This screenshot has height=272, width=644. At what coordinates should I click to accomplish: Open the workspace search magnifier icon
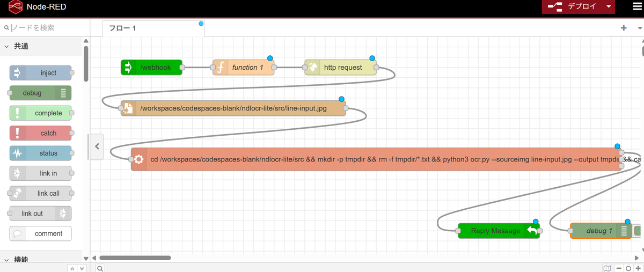100,268
